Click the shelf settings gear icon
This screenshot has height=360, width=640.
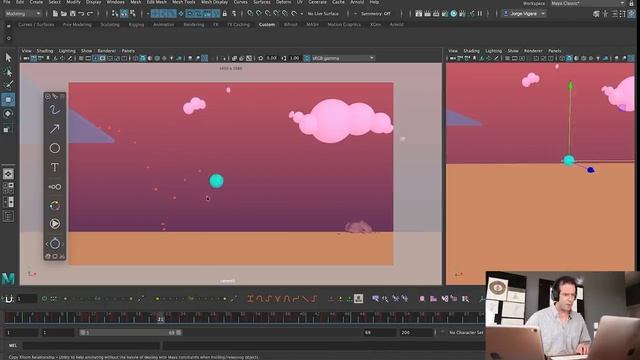[x=9, y=38]
